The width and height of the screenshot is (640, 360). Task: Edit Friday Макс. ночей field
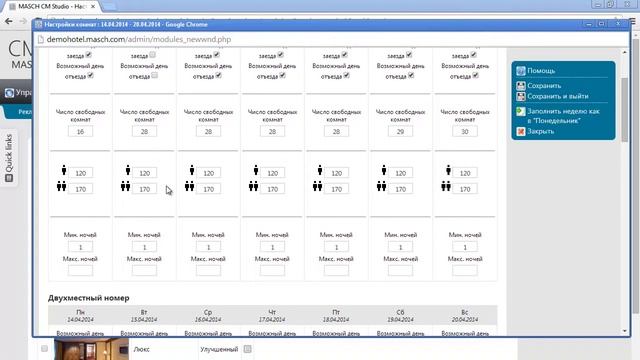[336, 271]
